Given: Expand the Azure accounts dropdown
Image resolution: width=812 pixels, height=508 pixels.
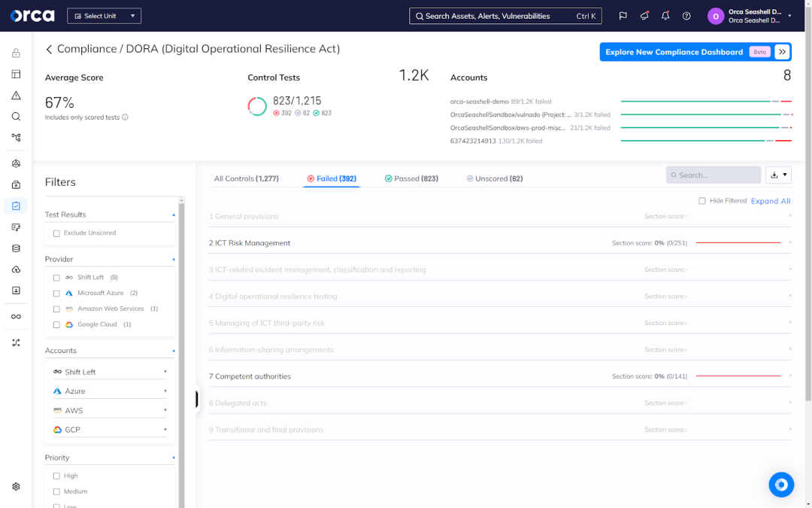Looking at the screenshot, I should [x=110, y=391].
